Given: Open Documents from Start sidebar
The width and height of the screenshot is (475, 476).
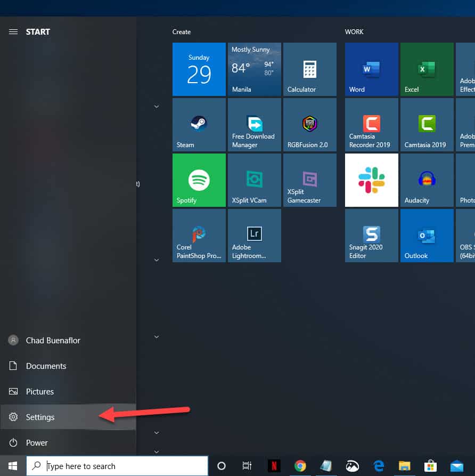Looking at the screenshot, I should pos(68,366).
